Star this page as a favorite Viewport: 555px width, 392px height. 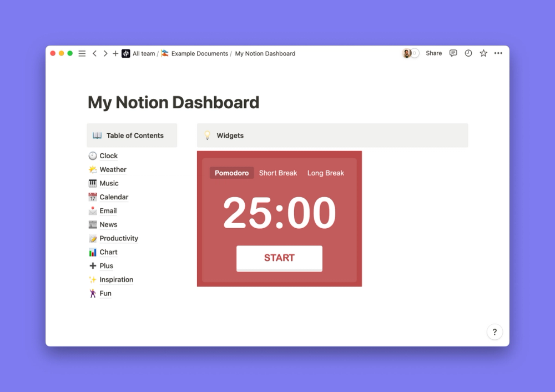pos(483,53)
